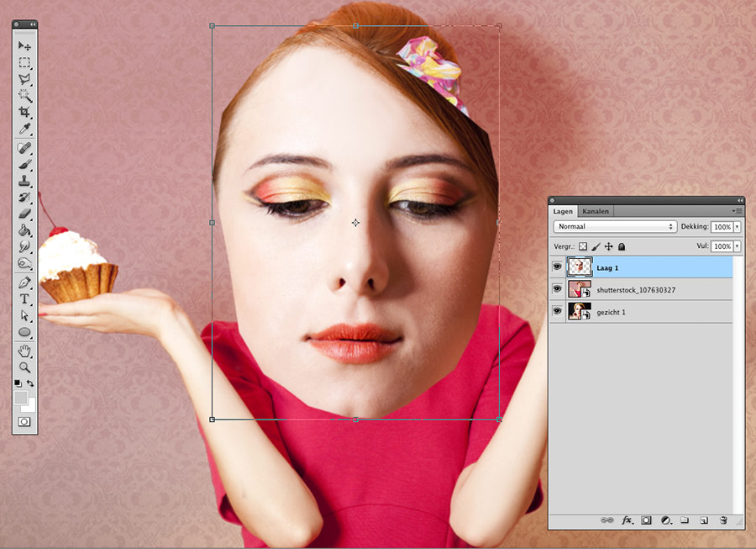The image size is (756, 549).
Task: Select the Eraser tool
Action: [24, 214]
